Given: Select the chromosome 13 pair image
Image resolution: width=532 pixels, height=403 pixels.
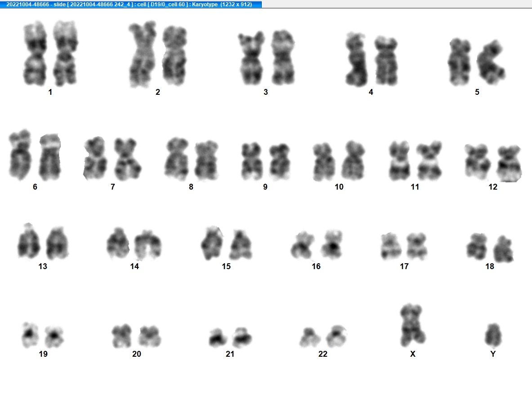Looking at the screenshot, I should coord(43,241).
